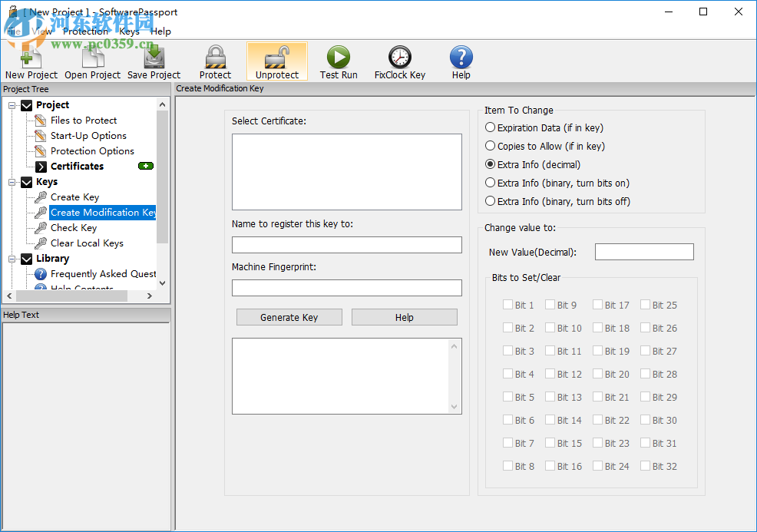This screenshot has height=532, width=757.
Task: Click inside the Machine Fingerprint field
Action: click(x=345, y=287)
